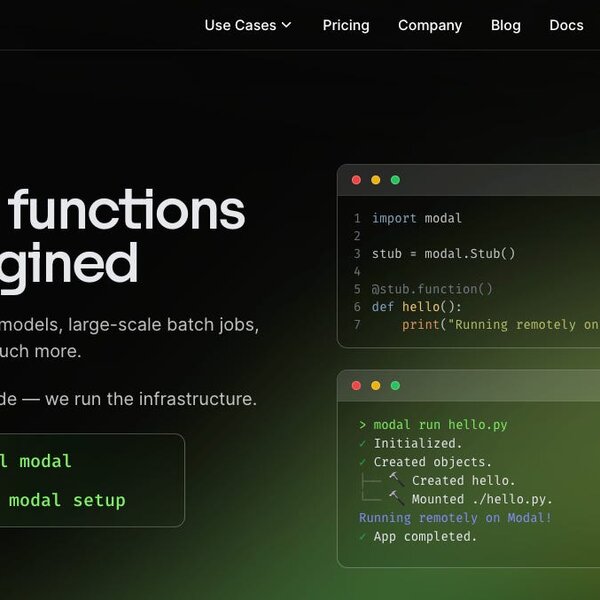
Task: Open the Use Cases menu
Action: 248,25
